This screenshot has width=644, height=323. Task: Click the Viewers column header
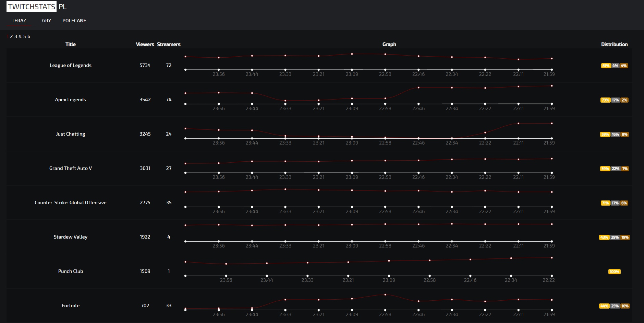[x=145, y=44]
